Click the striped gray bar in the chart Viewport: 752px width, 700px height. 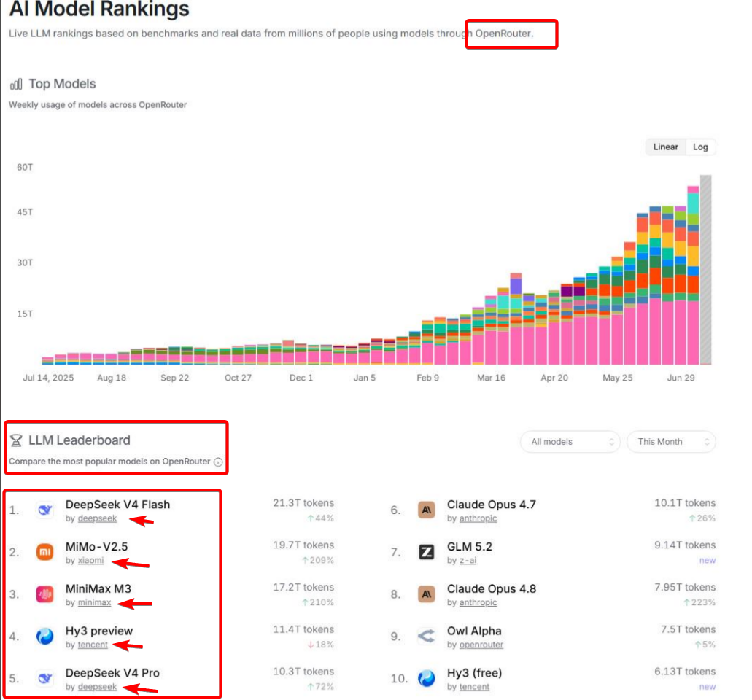(x=705, y=270)
